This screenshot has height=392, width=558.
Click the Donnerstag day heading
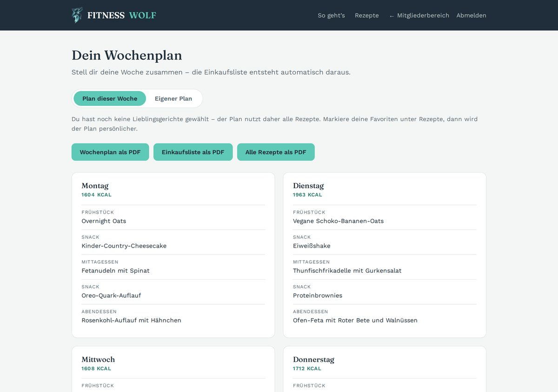(313, 359)
